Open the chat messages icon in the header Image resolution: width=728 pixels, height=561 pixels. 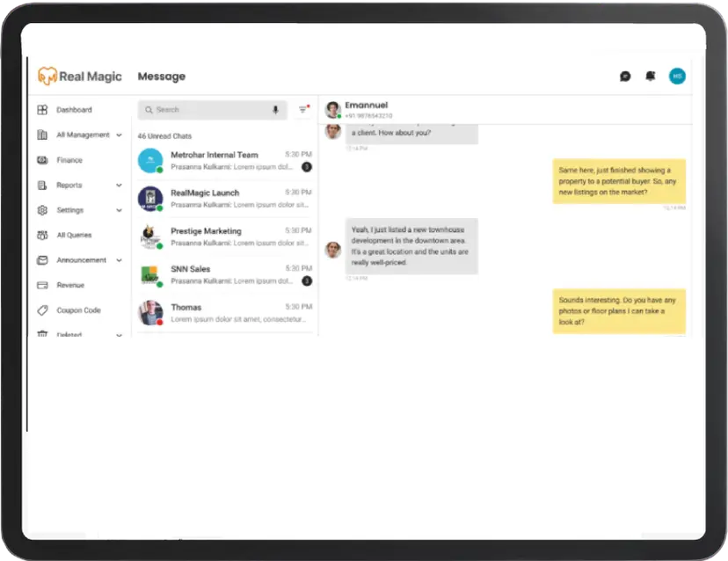click(x=624, y=76)
